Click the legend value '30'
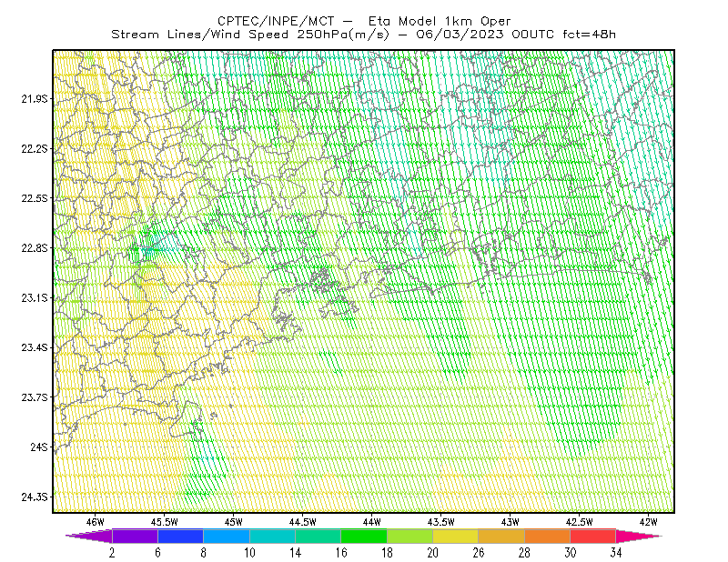Viewport: 728px width, 562px height. (571, 553)
